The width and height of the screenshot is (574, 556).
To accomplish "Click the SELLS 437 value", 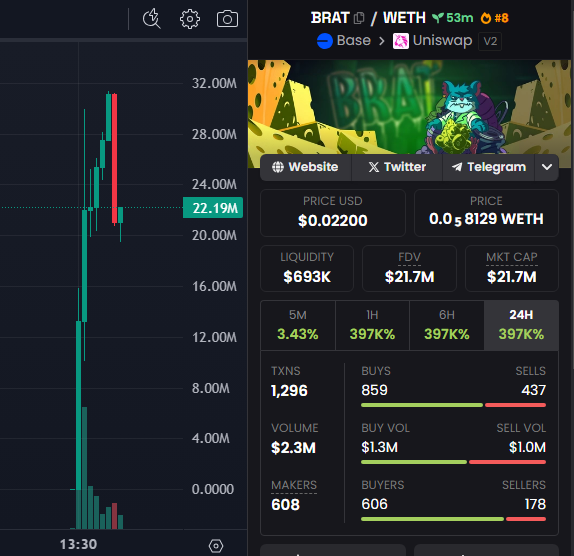I will 533,390.
